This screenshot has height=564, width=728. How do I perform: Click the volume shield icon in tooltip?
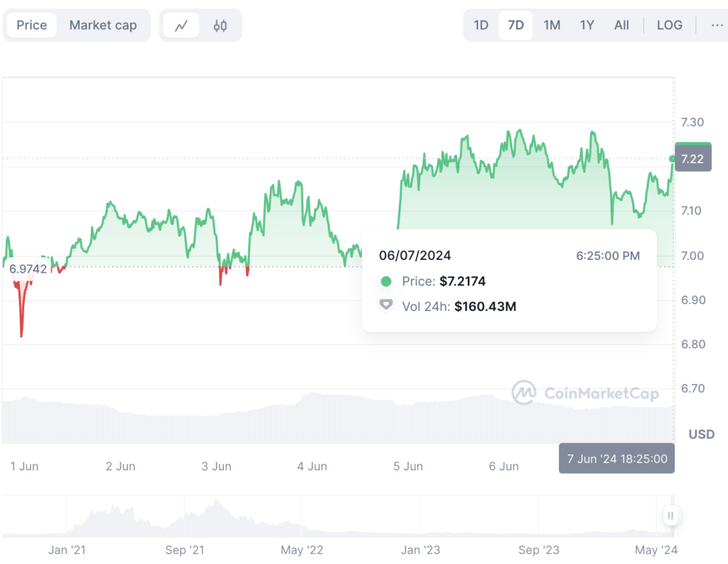pyautogui.click(x=386, y=305)
